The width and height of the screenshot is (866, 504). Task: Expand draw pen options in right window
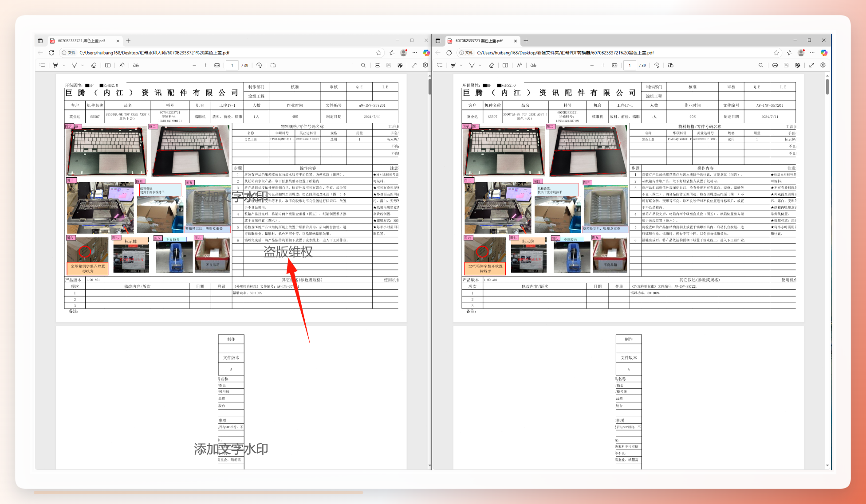[480, 65]
